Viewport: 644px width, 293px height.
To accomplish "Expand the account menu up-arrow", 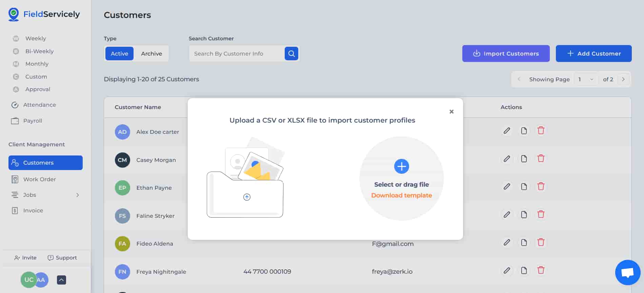I will tap(61, 280).
